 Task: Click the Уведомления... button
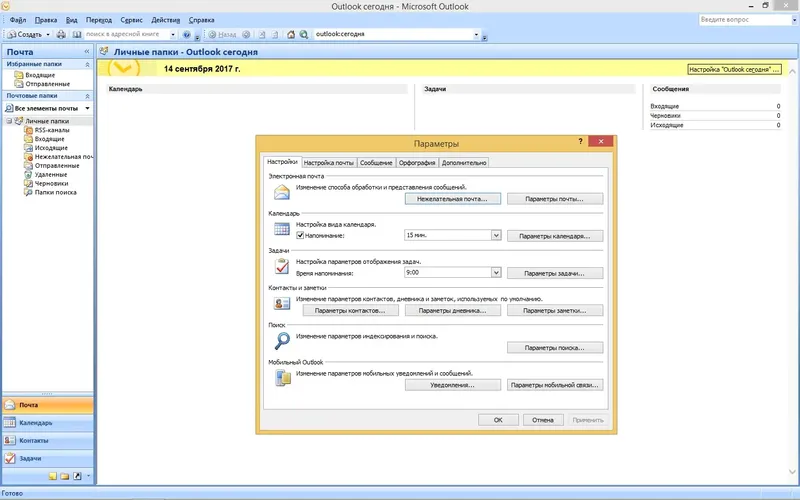[453, 385]
